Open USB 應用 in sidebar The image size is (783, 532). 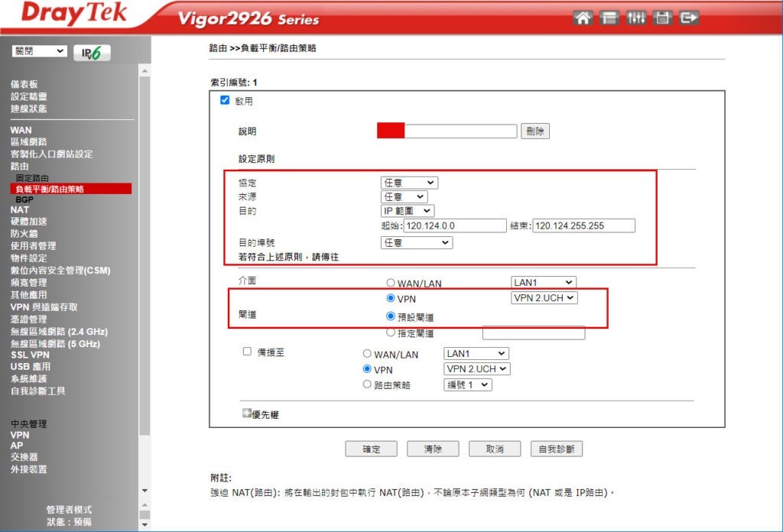tap(31, 366)
